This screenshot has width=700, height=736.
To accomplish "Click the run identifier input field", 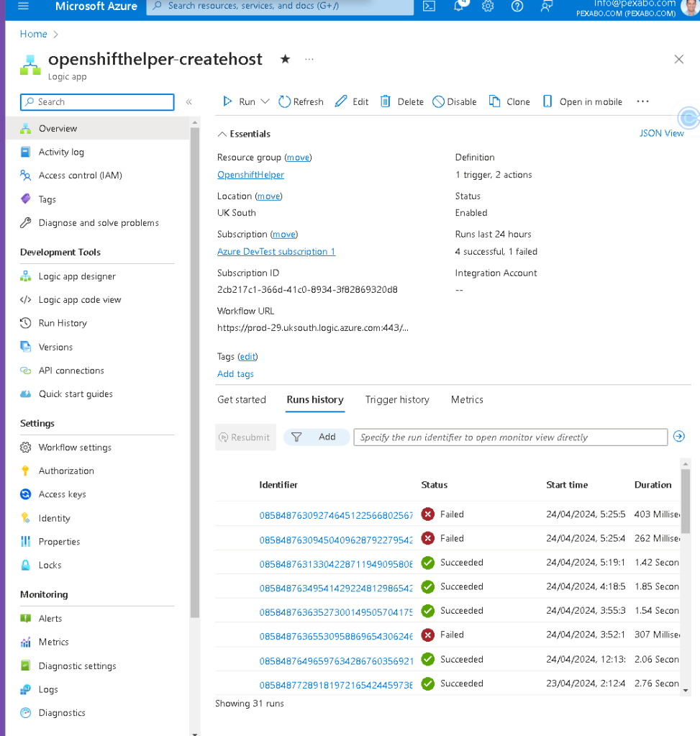I will [510, 437].
